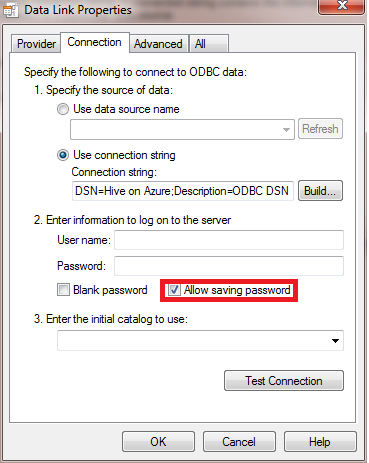Viewport: 369px width, 463px height.
Task: Open the Advanced tab
Action: (x=158, y=44)
